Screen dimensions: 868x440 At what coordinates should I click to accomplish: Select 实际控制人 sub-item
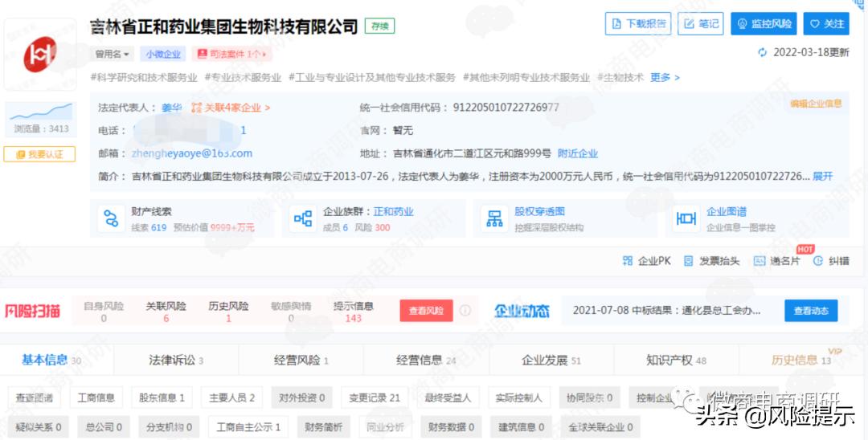pyautogui.click(x=518, y=397)
